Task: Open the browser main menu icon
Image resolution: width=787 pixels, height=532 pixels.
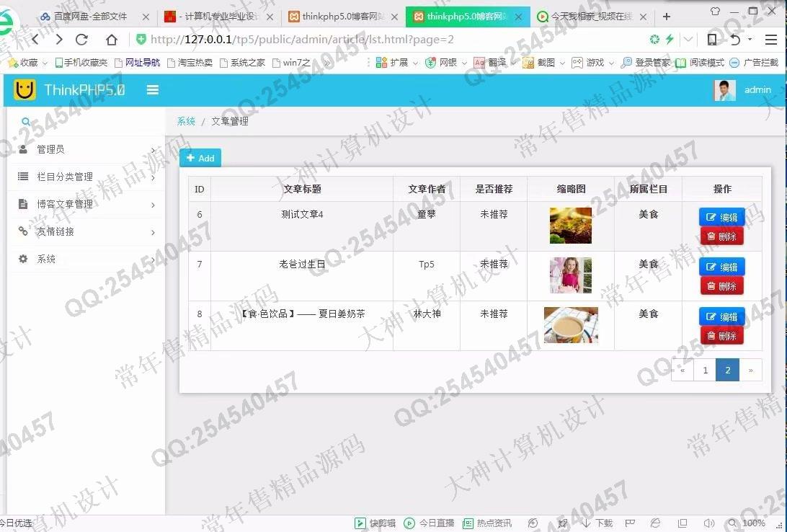Action: (771, 39)
